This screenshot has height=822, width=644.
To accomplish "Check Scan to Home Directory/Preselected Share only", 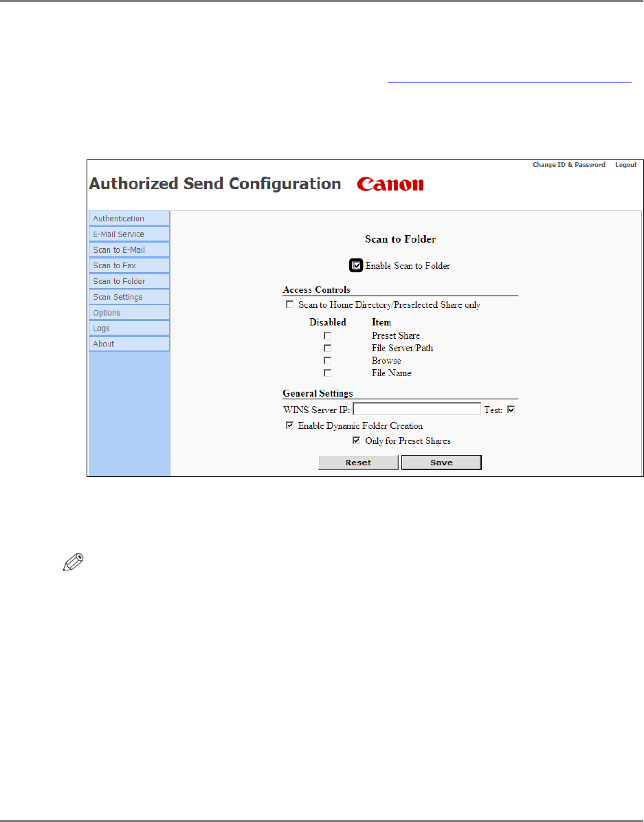I will point(289,304).
